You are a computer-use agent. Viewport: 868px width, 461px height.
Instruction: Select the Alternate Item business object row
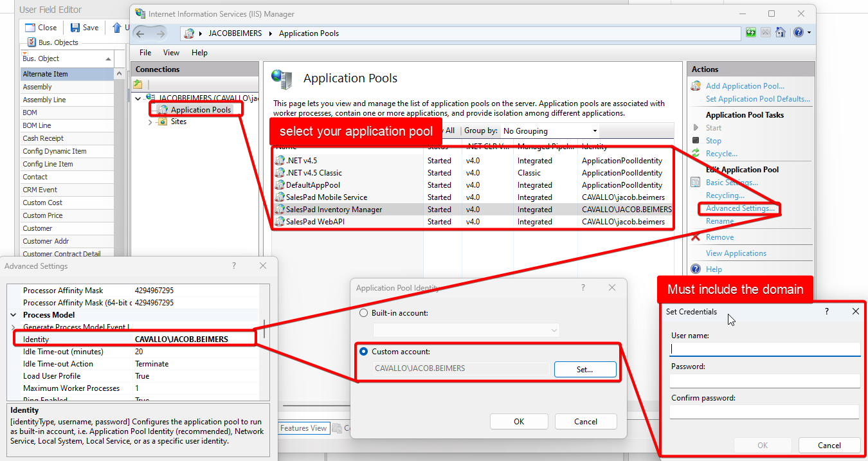click(67, 74)
